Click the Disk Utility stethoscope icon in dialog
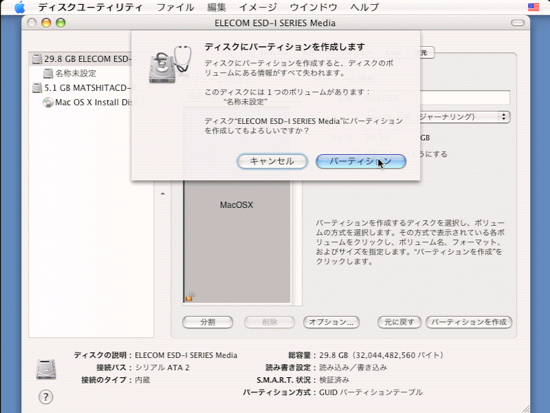This screenshot has height=413, width=550. (170, 65)
